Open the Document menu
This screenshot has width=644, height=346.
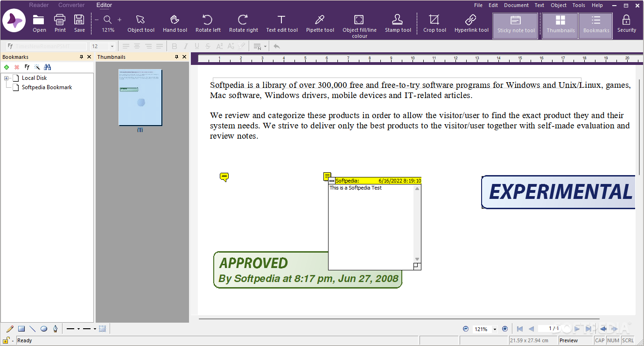tap(516, 5)
